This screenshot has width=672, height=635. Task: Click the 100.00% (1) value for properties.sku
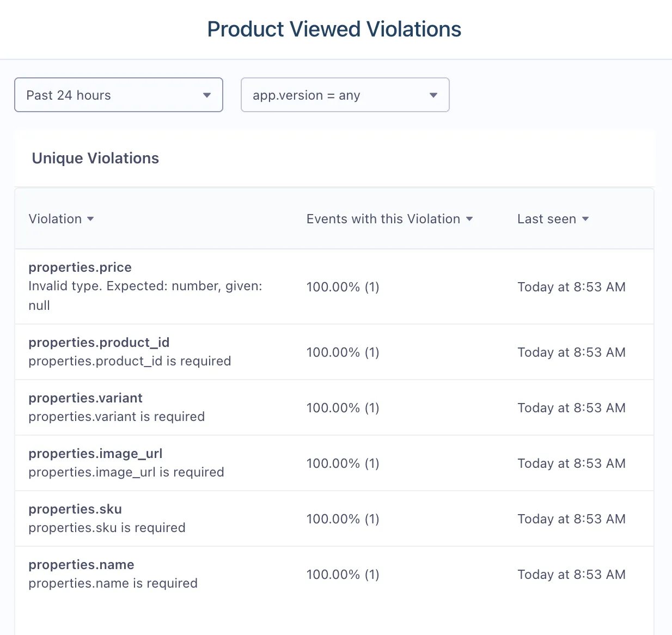click(343, 519)
